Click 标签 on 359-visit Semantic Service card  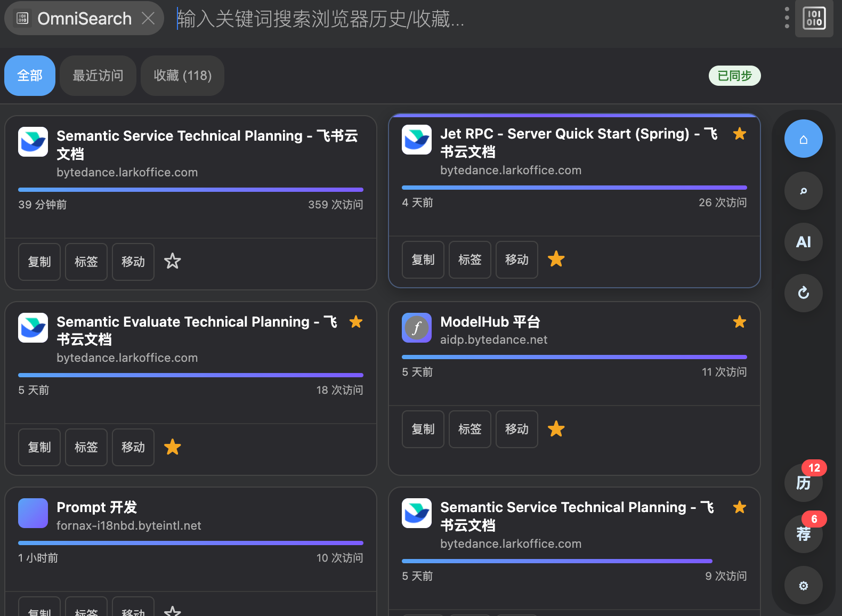86,262
